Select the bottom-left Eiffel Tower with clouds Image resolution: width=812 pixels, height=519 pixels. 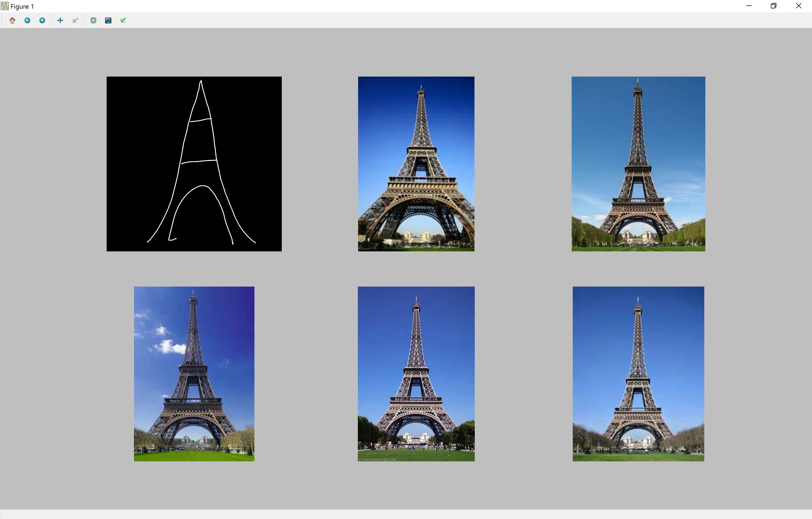pos(194,374)
